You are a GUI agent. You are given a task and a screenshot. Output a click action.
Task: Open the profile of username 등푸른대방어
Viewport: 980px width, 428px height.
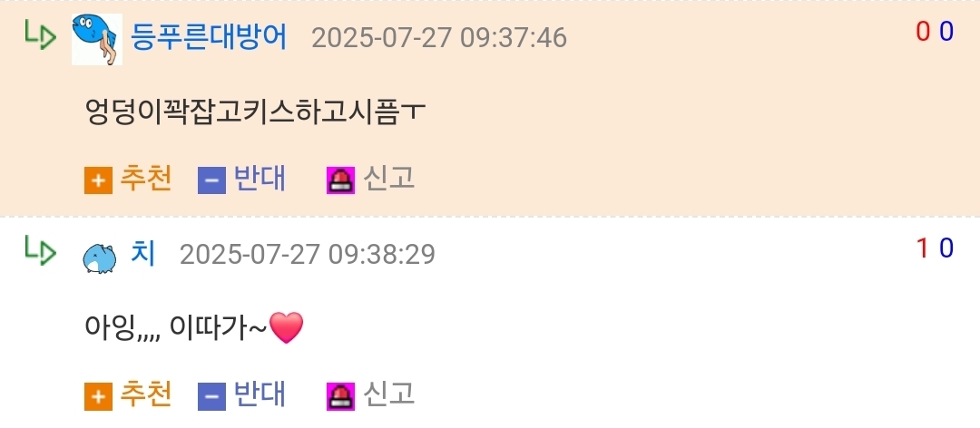[x=209, y=38]
